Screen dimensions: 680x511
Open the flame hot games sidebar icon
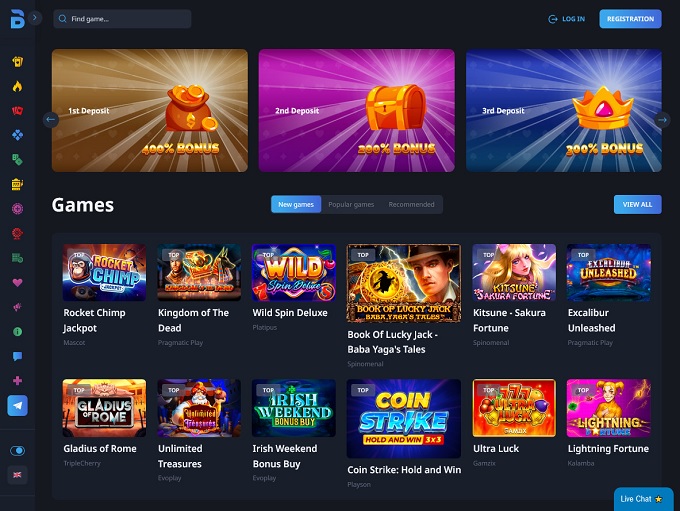[17, 86]
